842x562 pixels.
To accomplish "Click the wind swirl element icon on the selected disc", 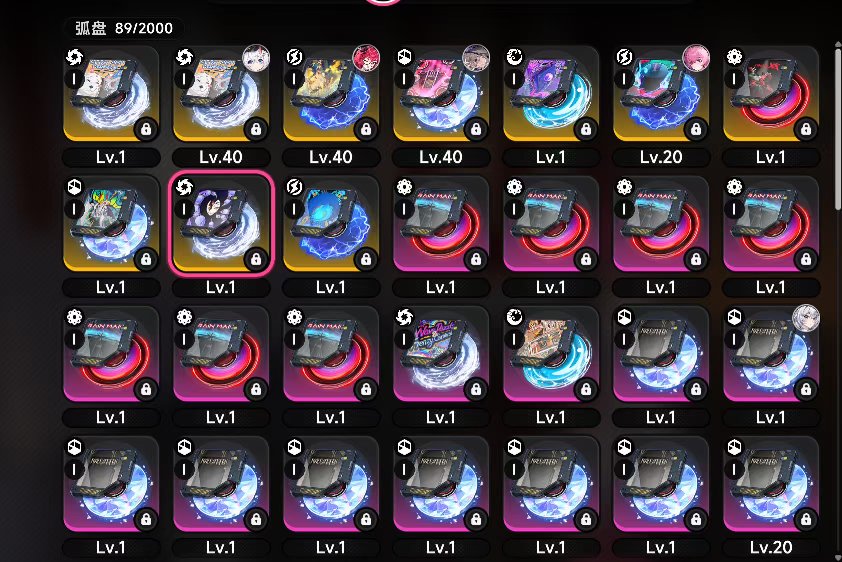I will [x=184, y=187].
